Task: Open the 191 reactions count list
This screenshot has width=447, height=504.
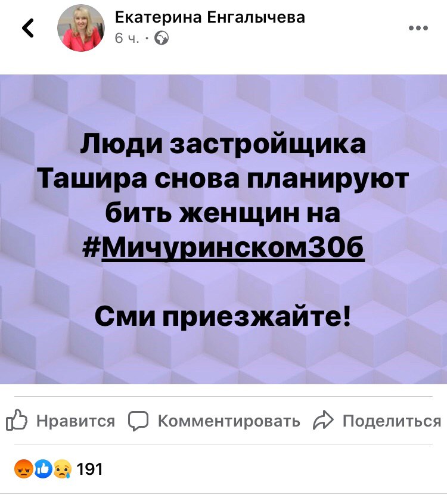Action: 89,469
